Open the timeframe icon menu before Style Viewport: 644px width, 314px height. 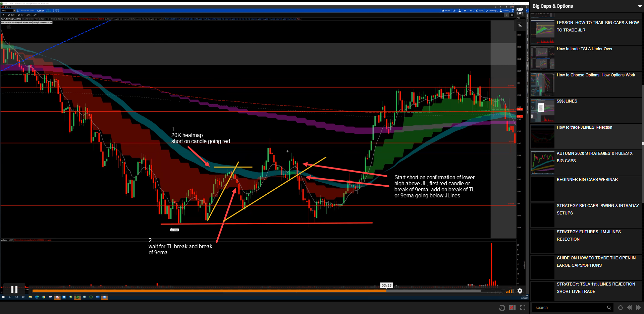coord(471,11)
